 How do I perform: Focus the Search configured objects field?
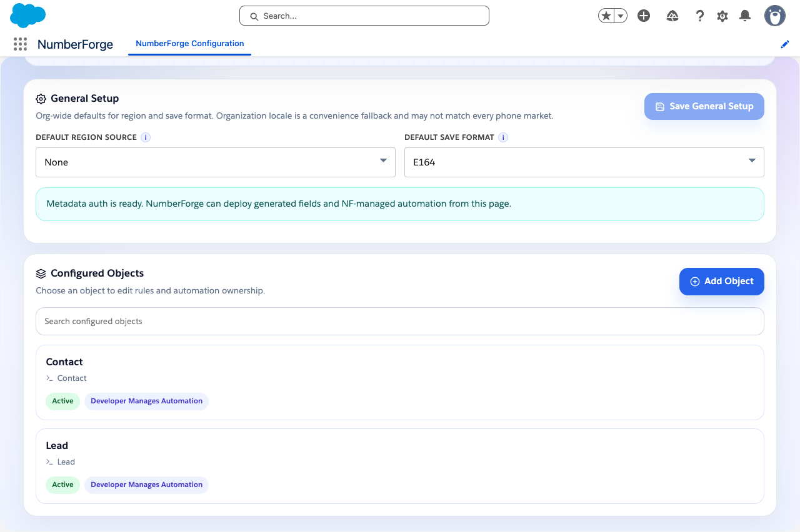[400, 321]
